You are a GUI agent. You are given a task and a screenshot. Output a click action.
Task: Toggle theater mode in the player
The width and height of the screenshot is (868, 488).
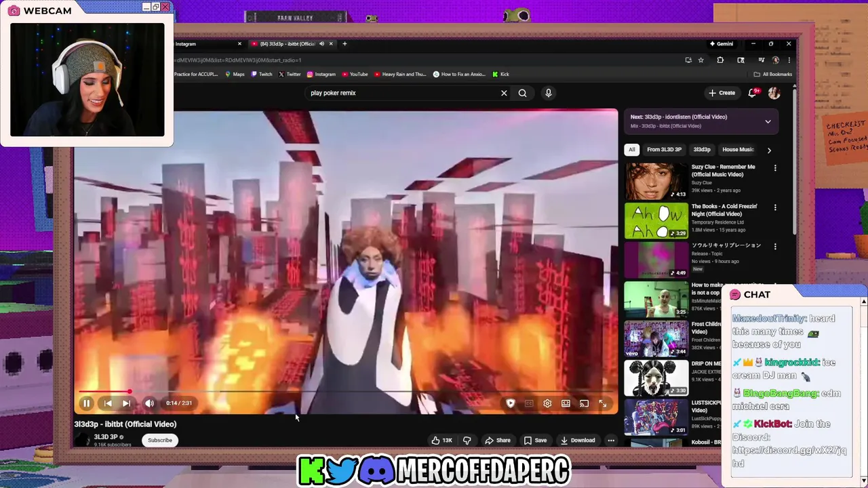(x=566, y=403)
